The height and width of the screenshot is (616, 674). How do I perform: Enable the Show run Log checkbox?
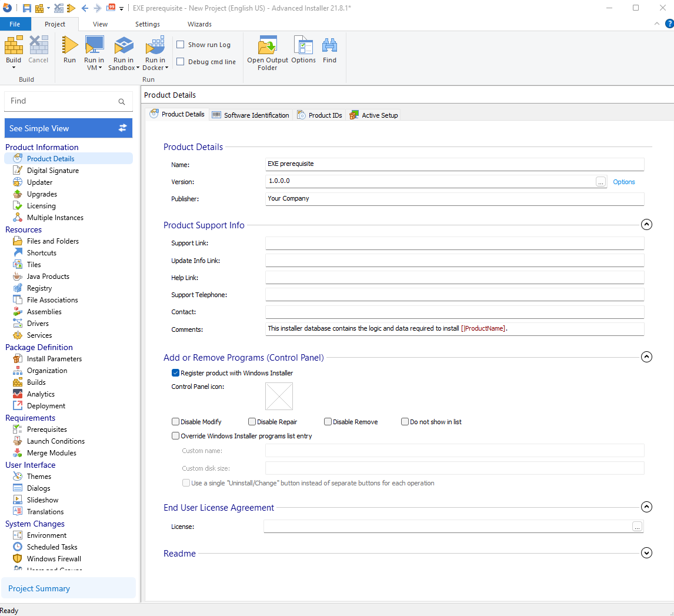(181, 45)
